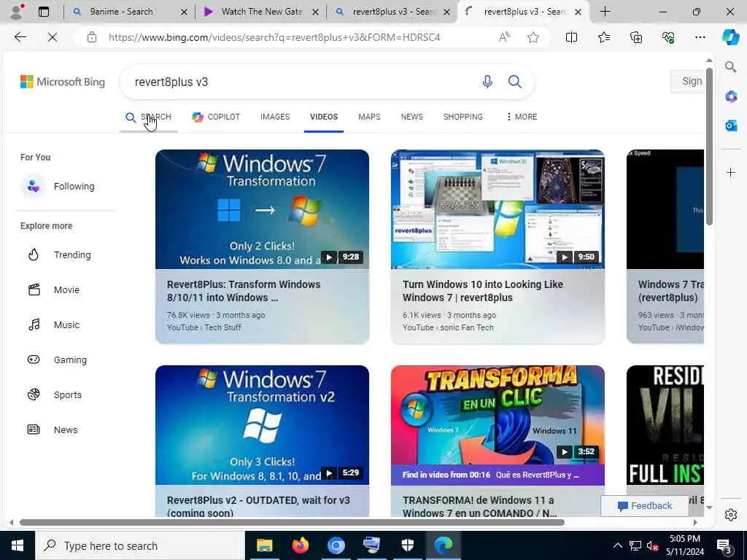This screenshot has width=747, height=560.
Task: Open Trending videos category
Action: (59, 254)
